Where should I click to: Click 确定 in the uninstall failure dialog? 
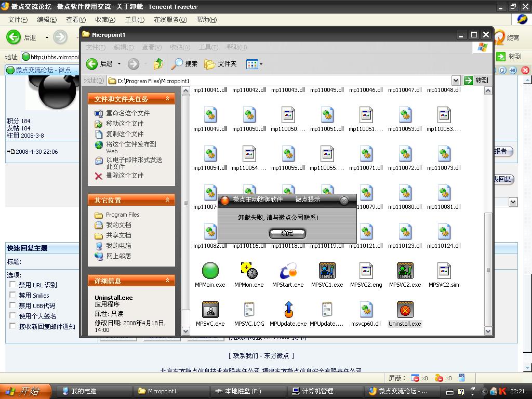pos(287,233)
